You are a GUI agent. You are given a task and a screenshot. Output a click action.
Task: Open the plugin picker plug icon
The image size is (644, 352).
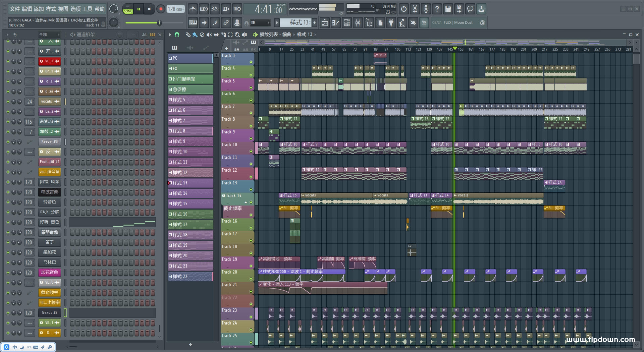(x=391, y=23)
